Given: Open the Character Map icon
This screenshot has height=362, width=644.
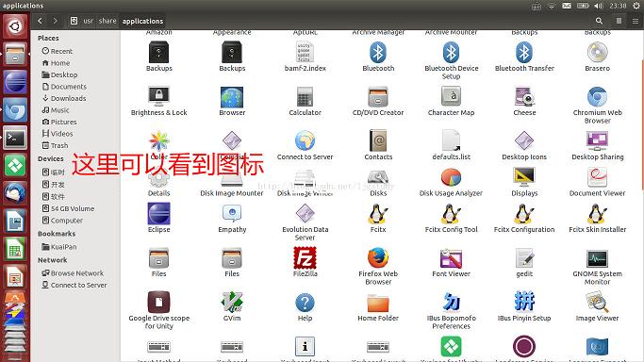Looking at the screenshot, I should click(451, 97).
